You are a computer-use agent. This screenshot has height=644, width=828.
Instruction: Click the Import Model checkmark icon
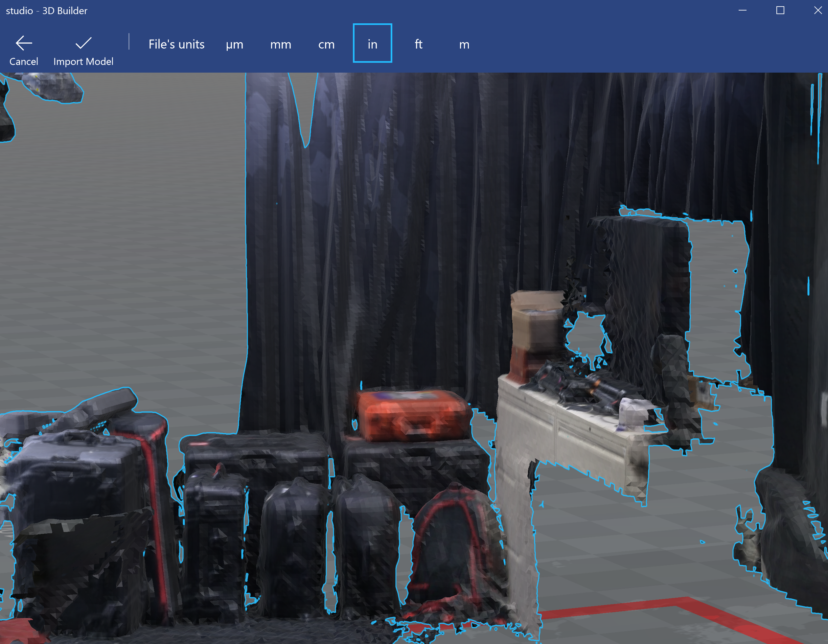(x=83, y=43)
